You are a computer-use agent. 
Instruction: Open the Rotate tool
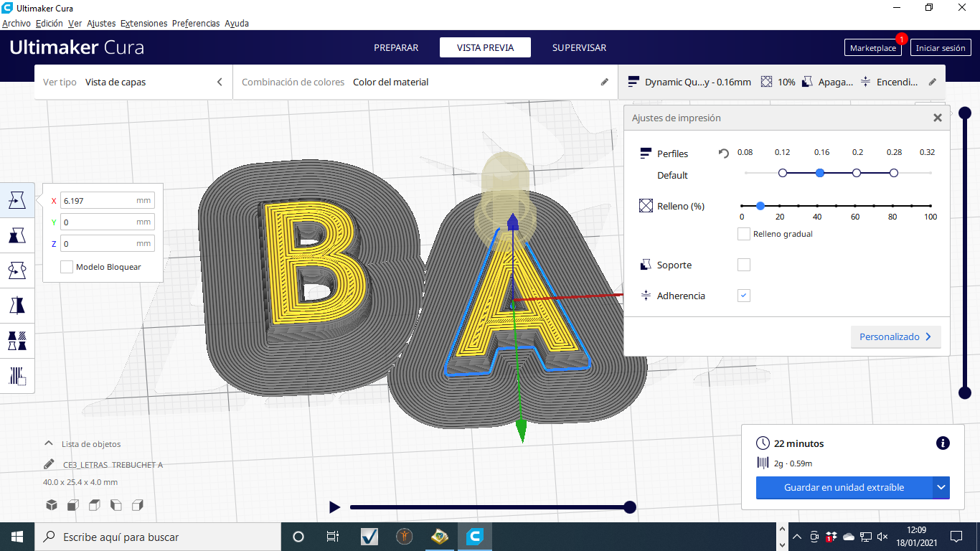coord(17,270)
